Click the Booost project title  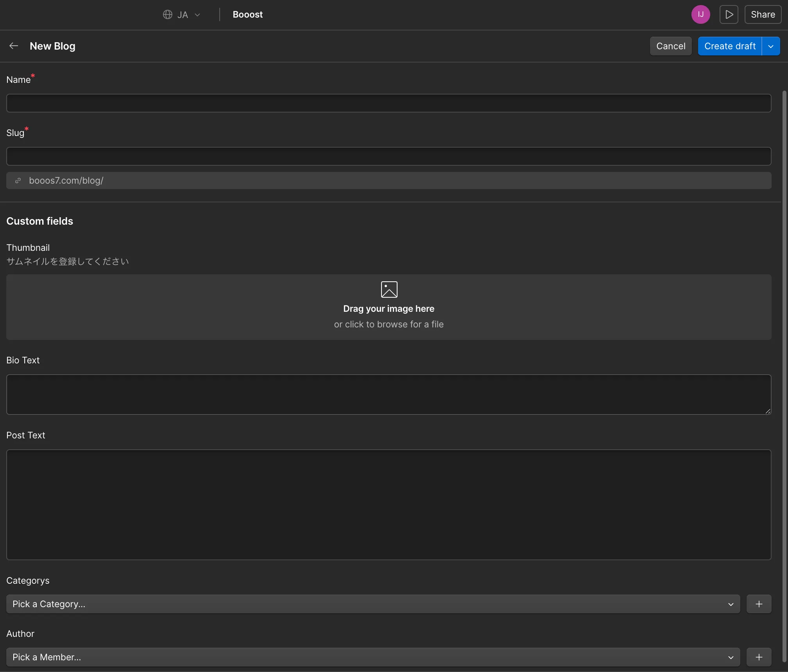coord(247,15)
